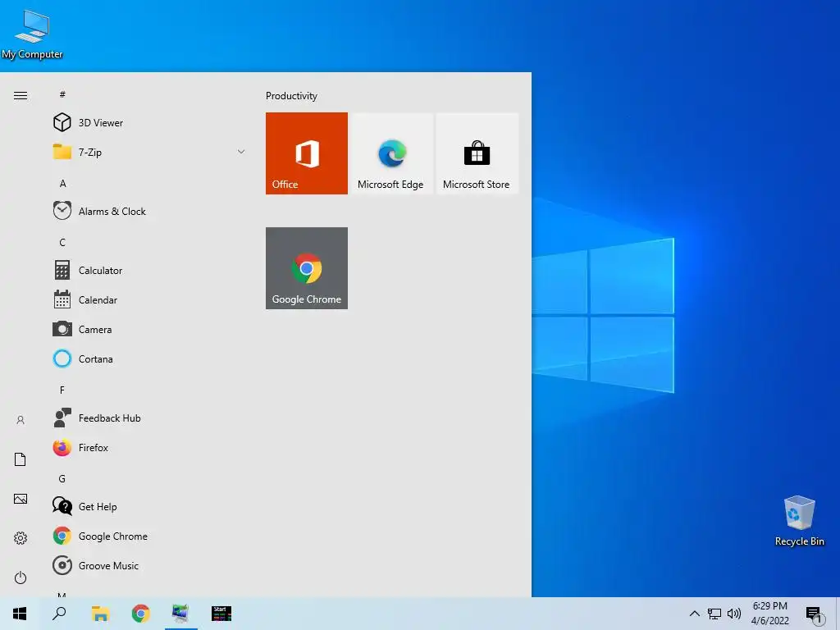Viewport: 840px width, 630px height.
Task: Open Groove Music
Action: point(150,565)
